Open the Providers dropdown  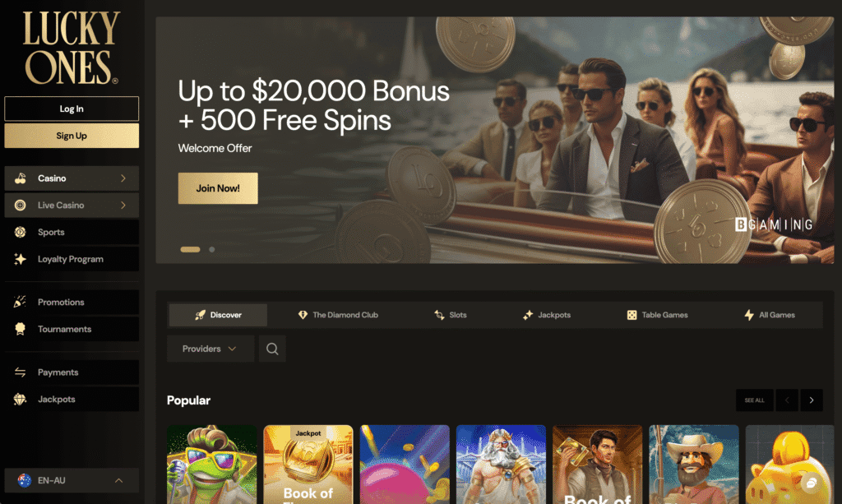pos(210,349)
